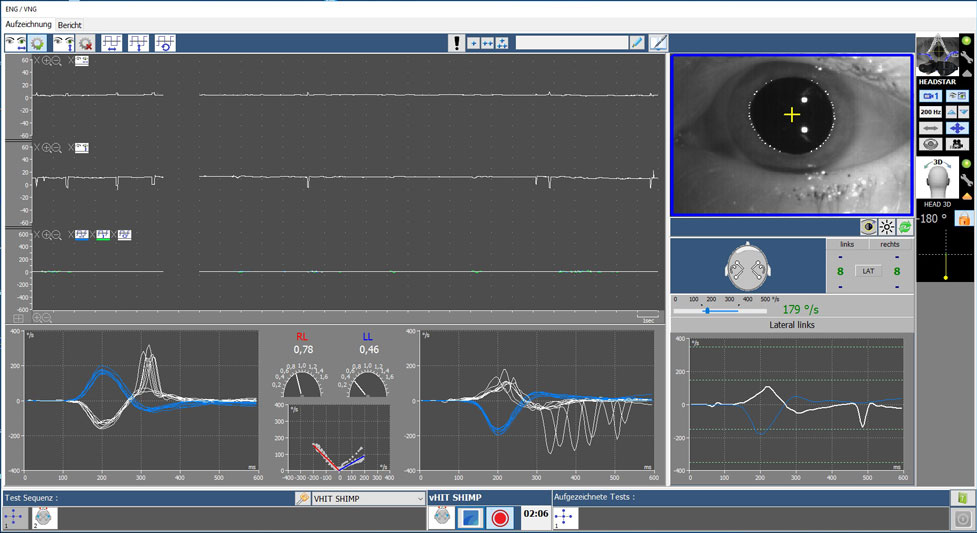The height and width of the screenshot is (533, 977).
Task: Click the green refresh icon below eye video
Action: (904, 228)
